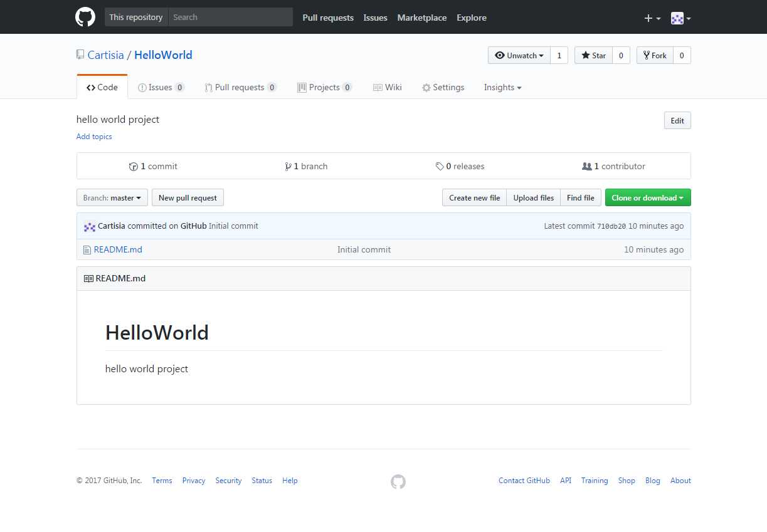Open the Settings tab

pyautogui.click(x=443, y=87)
